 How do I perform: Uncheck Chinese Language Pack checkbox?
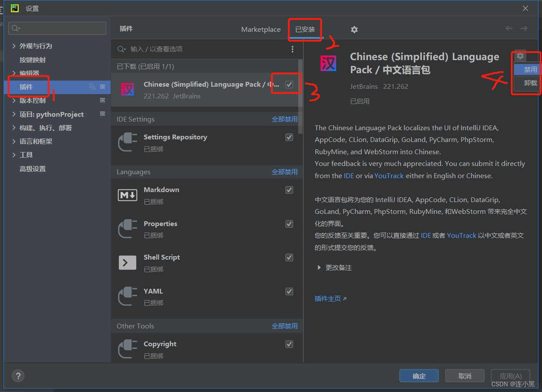pyautogui.click(x=289, y=84)
